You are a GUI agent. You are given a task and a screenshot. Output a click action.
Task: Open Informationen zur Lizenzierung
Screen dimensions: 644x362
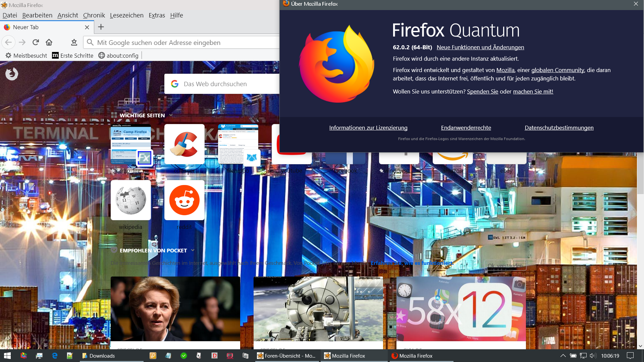tap(368, 128)
